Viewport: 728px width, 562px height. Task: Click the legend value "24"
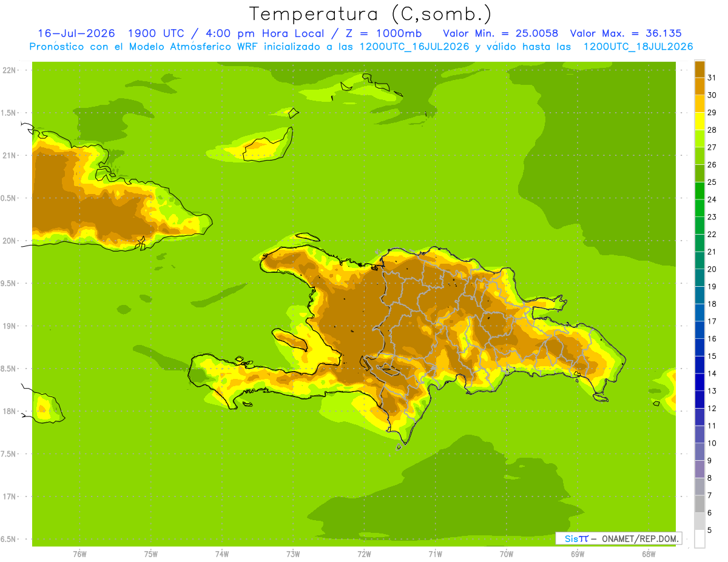[712, 199]
